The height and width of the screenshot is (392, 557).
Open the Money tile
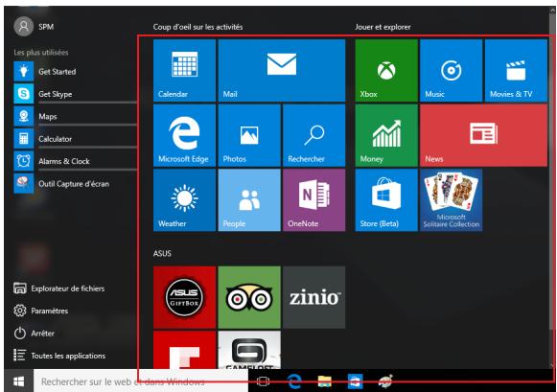pos(386,135)
